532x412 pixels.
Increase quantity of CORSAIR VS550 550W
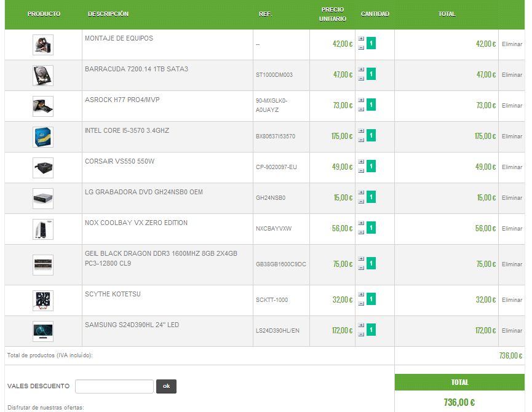tap(361, 162)
